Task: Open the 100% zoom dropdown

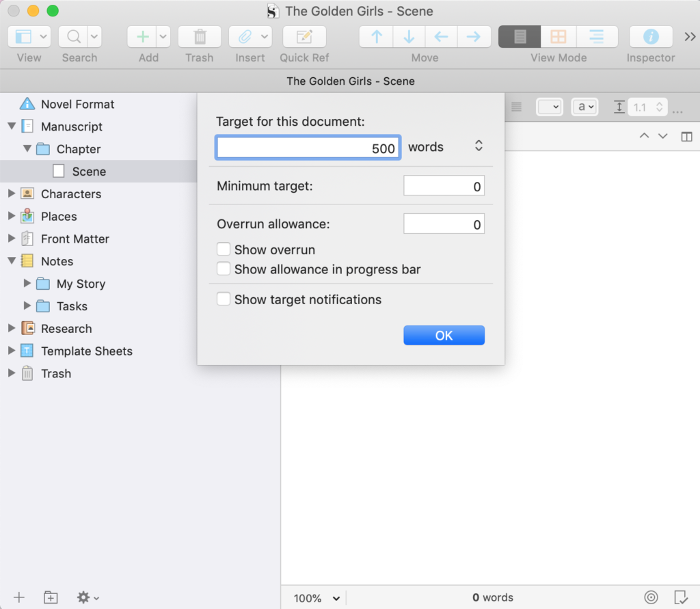Action: point(317,598)
